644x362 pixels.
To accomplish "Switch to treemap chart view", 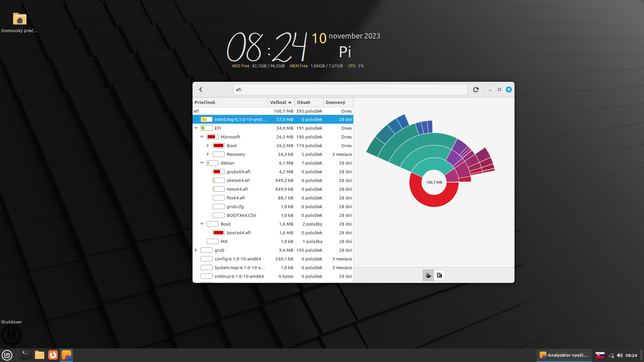I will [x=439, y=276].
